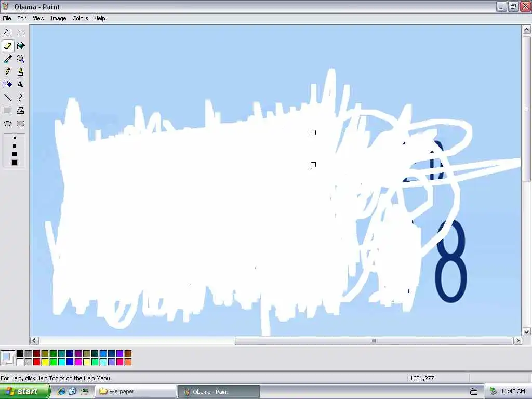The image size is (532, 399).
Task: Switch to Wallpaper folder taskbar button
Action: coord(136,392)
